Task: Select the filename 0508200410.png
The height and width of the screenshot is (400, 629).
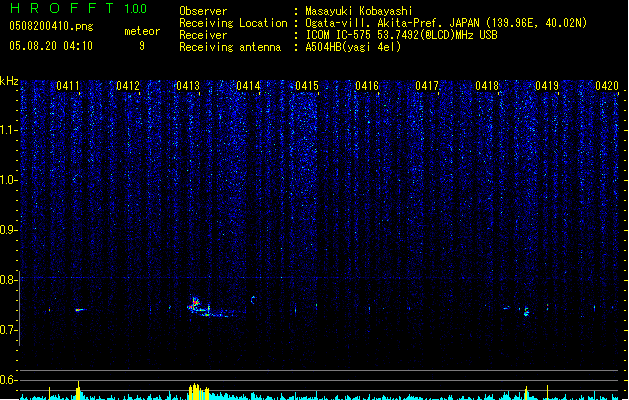Action: pos(51,26)
